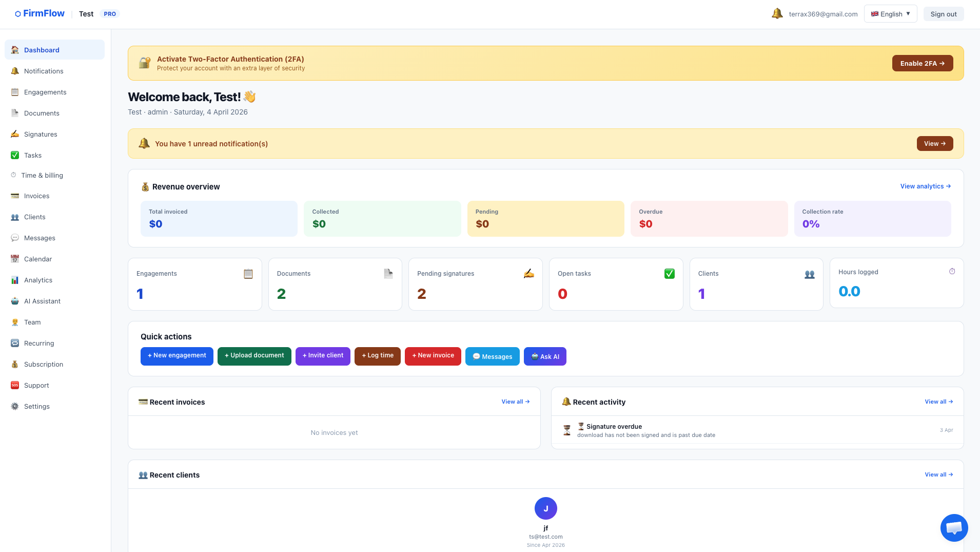Click the AI Assistant robot icon in sidebar
The image size is (980, 552).
pyautogui.click(x=15, y=301)
